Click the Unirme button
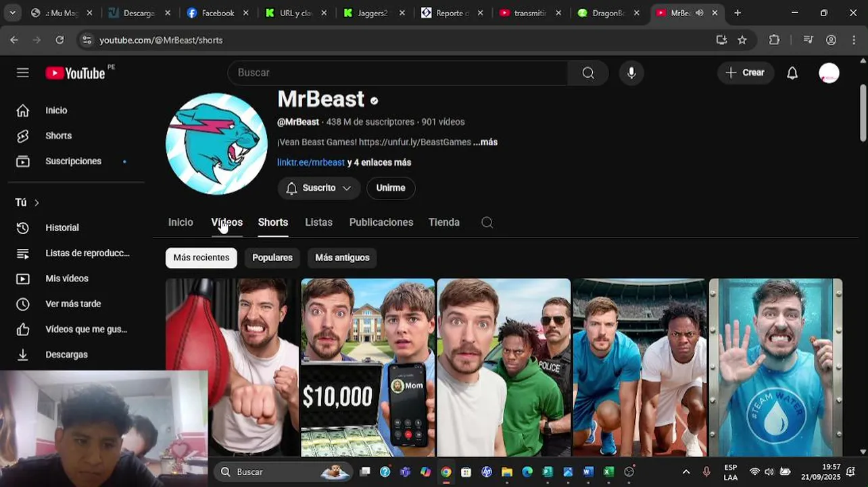This screenshot has height=487, width=868. 391,188
